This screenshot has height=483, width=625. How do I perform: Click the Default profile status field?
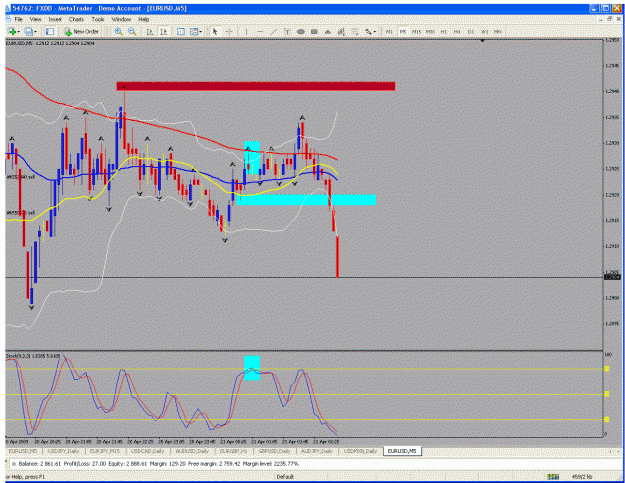point(285,477)
